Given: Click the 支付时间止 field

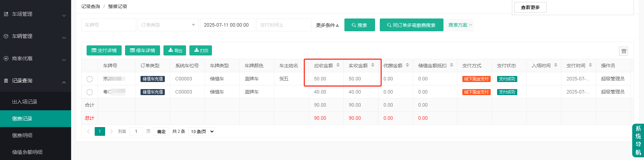Looking at the screenshot, I should tap(284, 25).
